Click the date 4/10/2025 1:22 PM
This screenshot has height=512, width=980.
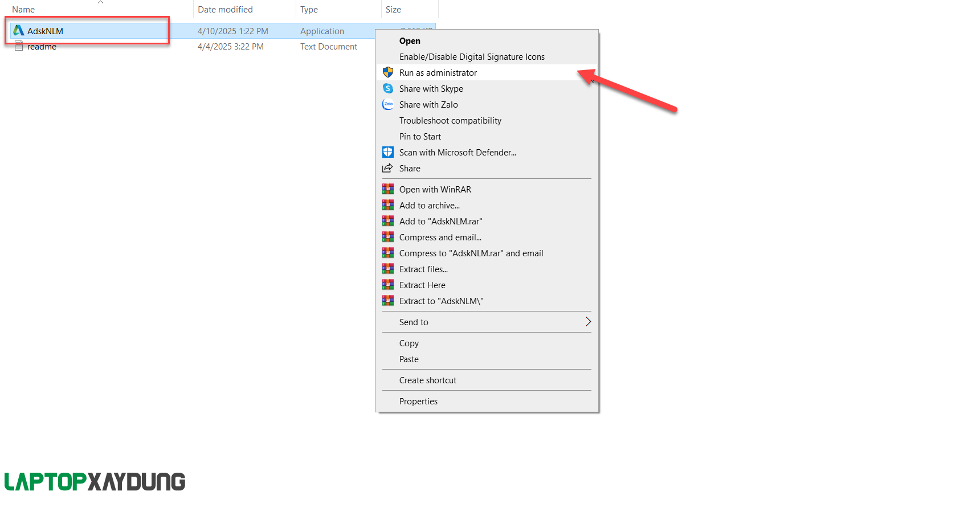233,31
